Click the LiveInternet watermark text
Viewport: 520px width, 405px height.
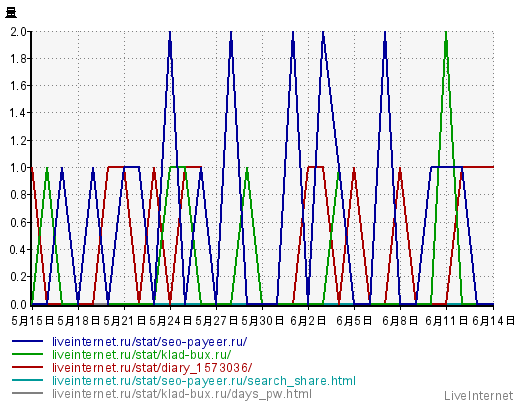pyautogui.click(x=479, y=396)
